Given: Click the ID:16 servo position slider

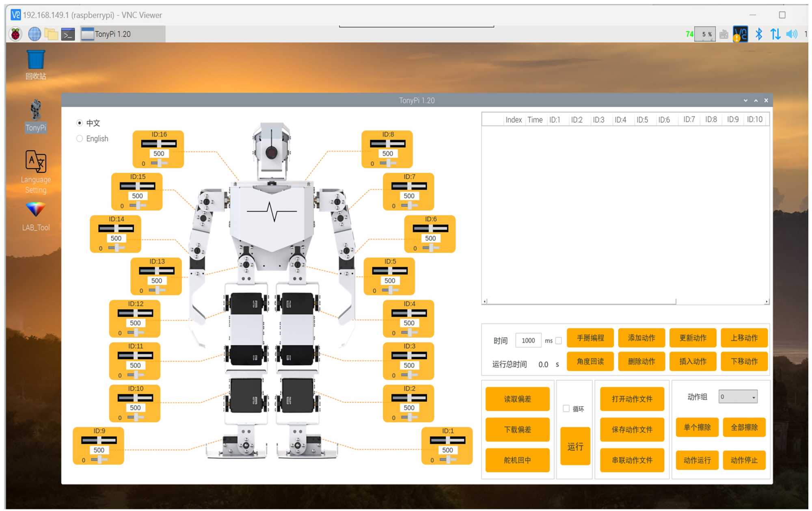Looking at the screenshot, I should coord(159,144).
